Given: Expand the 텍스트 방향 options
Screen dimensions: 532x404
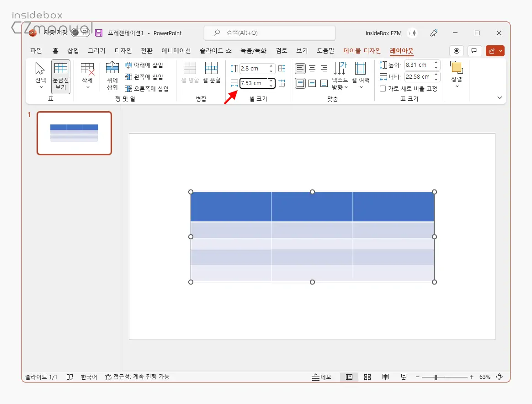Looking at the screenshot, I should (340, 76).
